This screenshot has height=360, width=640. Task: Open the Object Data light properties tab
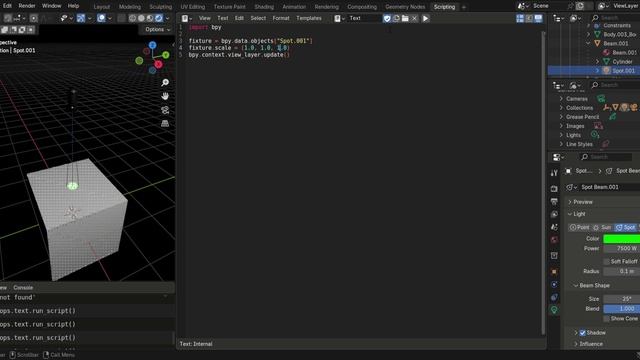tap(554, 310)
